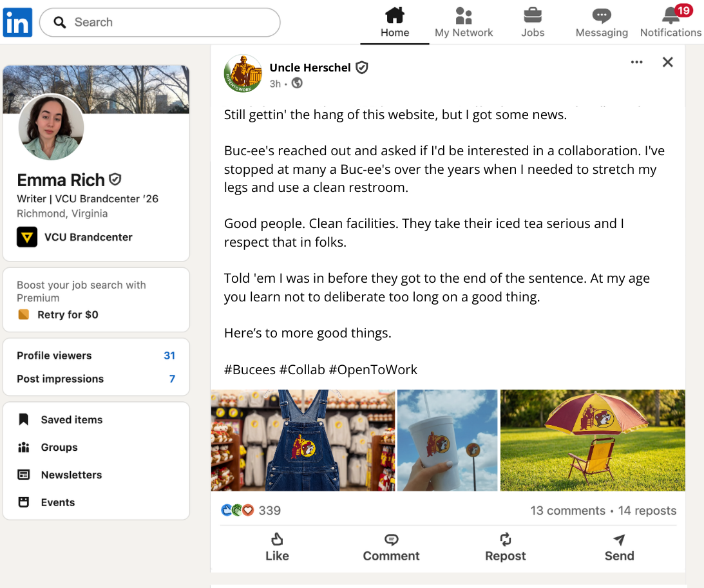Open the denim overalls photo
This screenshot has width=704, height=588.
[303, 440]
